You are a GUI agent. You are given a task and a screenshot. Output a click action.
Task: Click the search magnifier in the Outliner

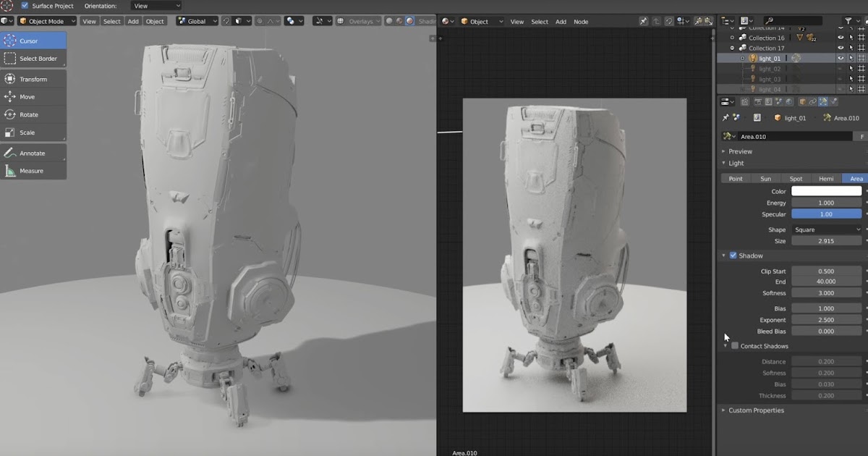(770, 20)
